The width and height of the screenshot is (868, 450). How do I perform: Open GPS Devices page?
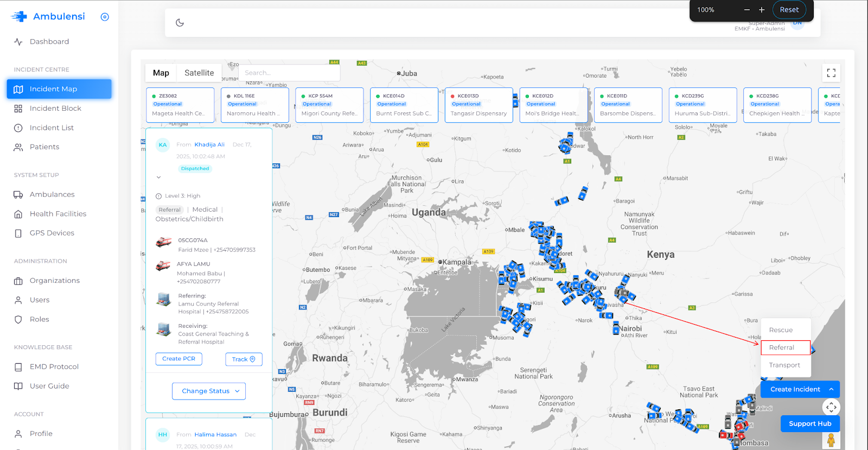coord(52,233)
